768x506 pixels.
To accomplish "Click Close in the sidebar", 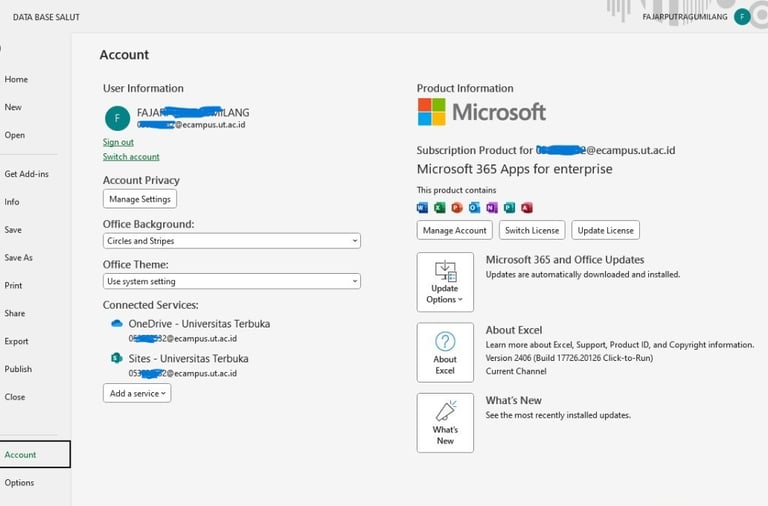I will tap(15, 397).
